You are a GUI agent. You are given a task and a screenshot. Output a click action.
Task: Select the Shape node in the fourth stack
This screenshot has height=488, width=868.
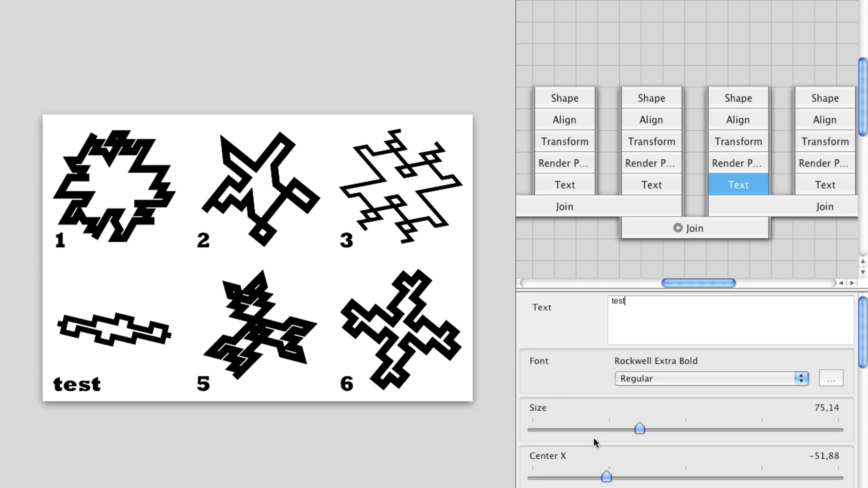click(x=825, y=98)
